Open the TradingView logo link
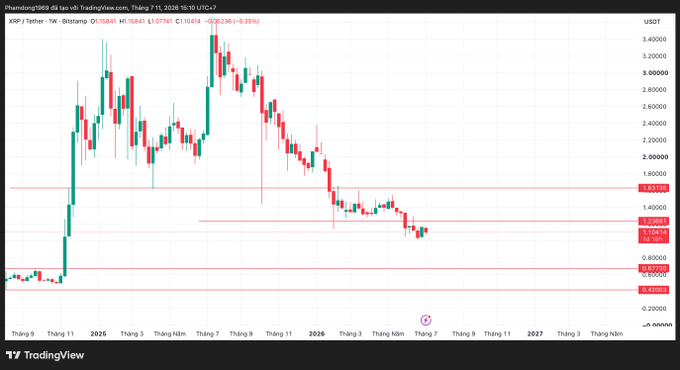 coord(45,355)
